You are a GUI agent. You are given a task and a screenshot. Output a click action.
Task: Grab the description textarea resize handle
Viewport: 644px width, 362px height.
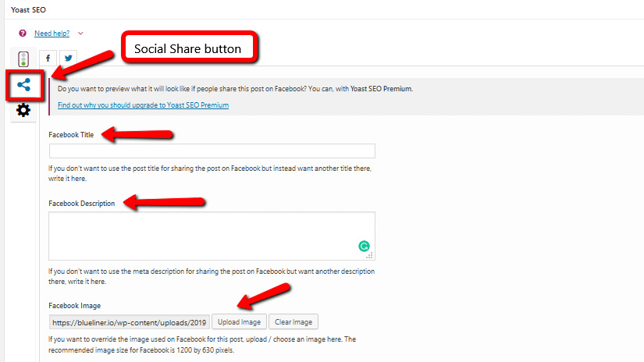(370, 255)
